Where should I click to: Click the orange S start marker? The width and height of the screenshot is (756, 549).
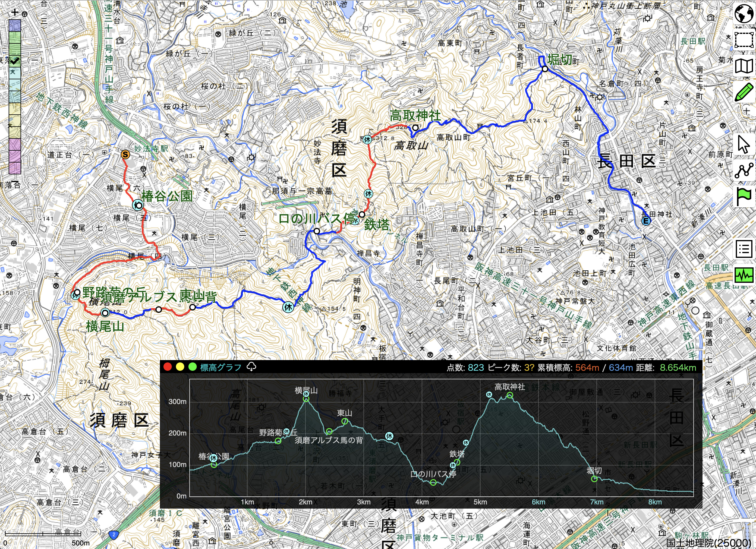125,154
